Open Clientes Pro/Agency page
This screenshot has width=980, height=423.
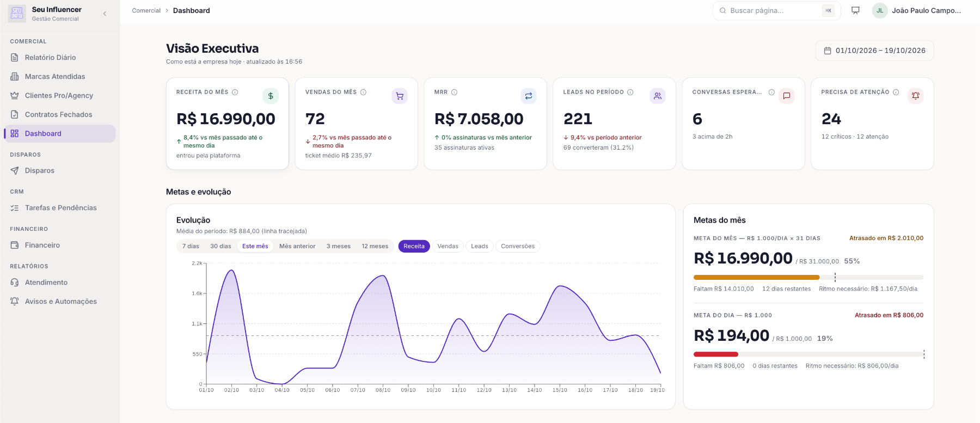pos(60,95)
